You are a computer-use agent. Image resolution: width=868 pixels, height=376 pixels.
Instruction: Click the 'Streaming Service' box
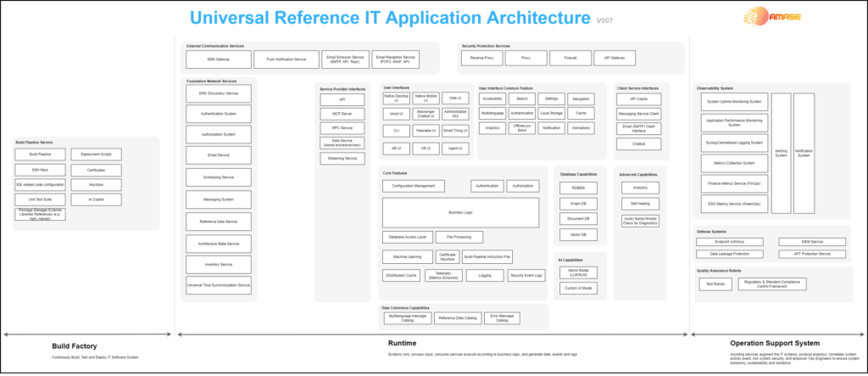pos(342,159)
